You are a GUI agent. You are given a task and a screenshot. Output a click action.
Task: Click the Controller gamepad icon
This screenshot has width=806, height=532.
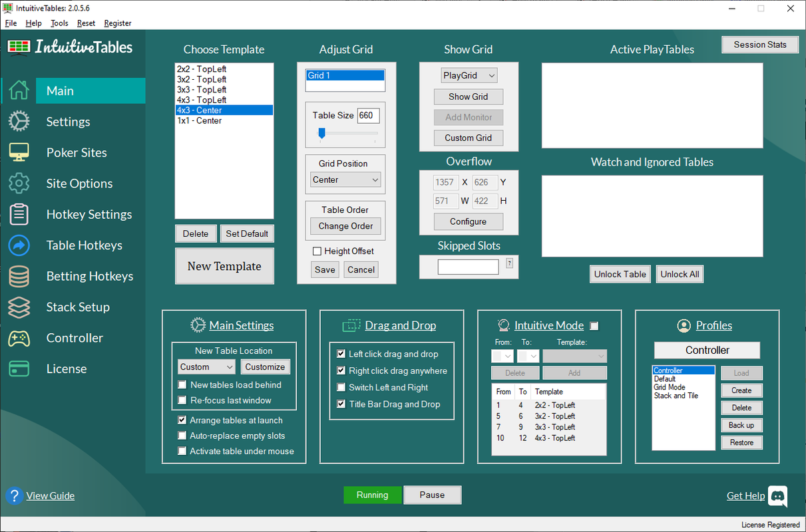click(x=19, y=338)
